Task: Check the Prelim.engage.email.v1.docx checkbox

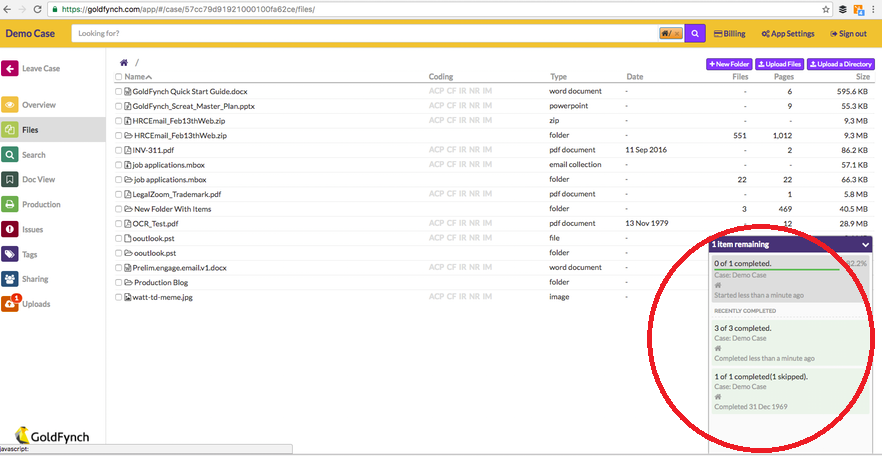Action: tap(119, 268)
